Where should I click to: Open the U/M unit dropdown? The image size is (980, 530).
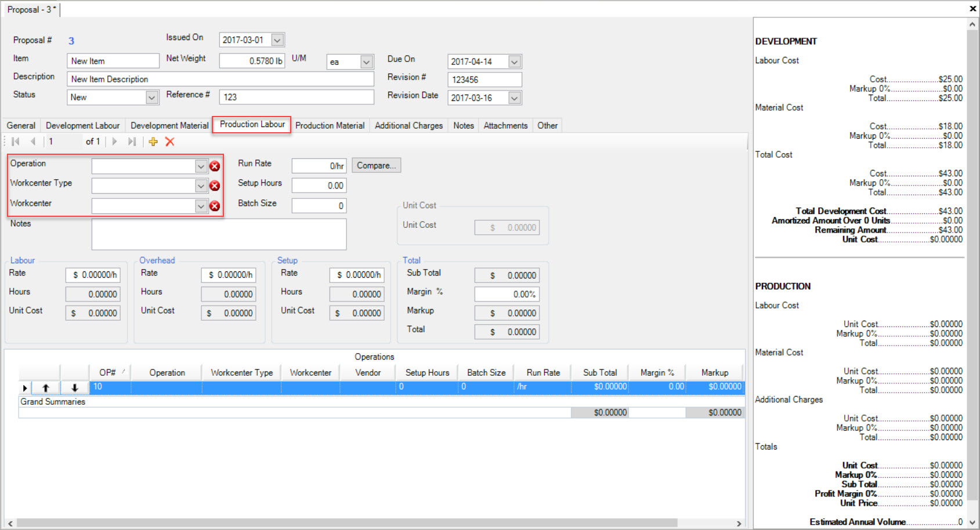(x=366, y=62)
